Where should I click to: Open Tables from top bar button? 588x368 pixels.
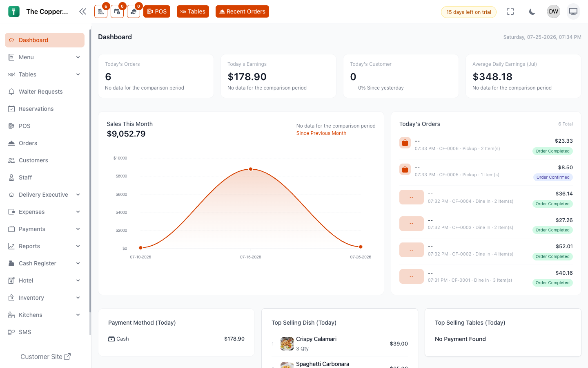tap(193, 11)
